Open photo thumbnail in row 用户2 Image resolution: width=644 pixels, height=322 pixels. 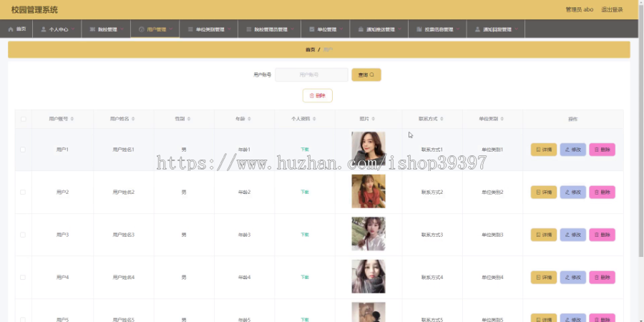coord(369,191)
